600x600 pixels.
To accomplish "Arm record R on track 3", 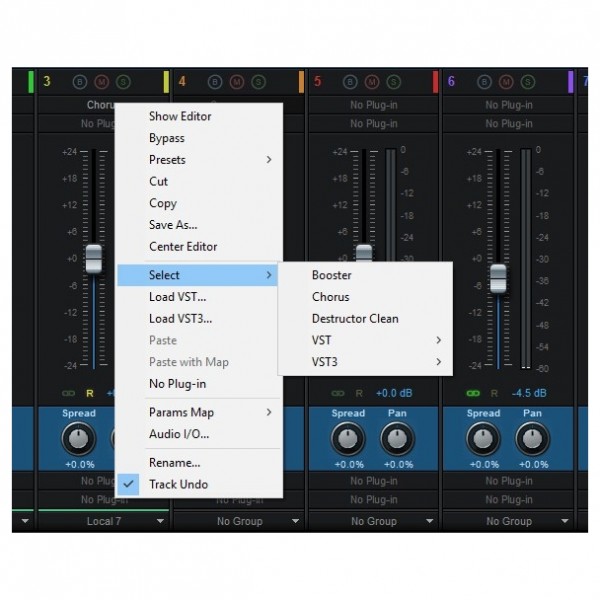I will pos(90,393).
